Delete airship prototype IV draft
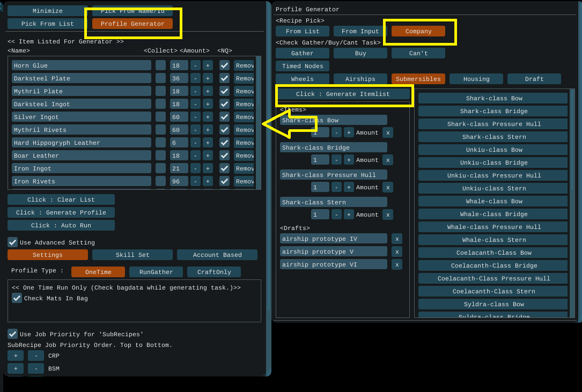582x392 pixels. 396,239
